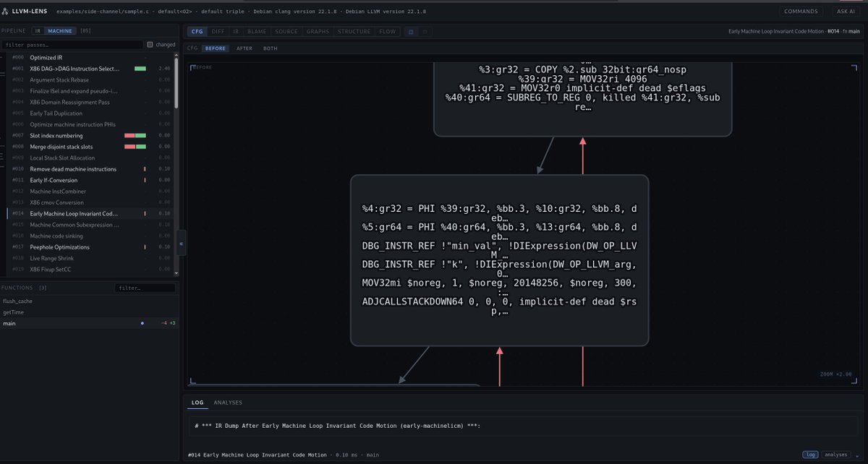Click the green diff bar for X86 DAG->DAG

[140, 69]
